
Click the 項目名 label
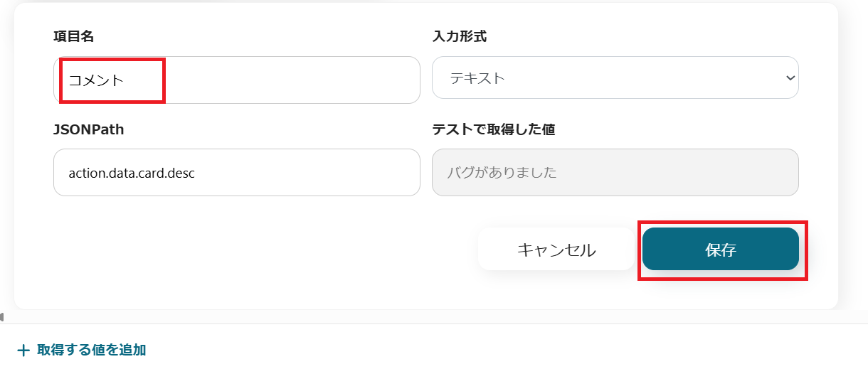pyautogui.click(x=74, y=36)
